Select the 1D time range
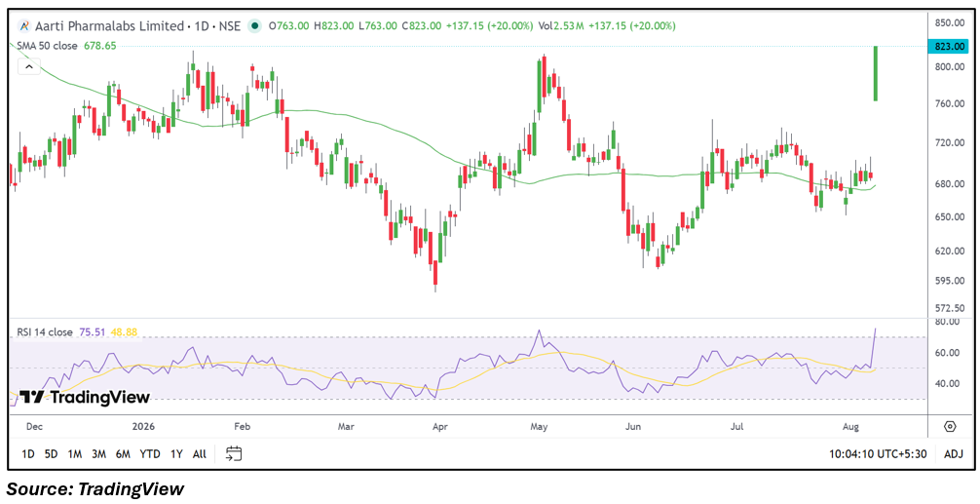Viewport: 980px width, 504px height. [28, 454]
